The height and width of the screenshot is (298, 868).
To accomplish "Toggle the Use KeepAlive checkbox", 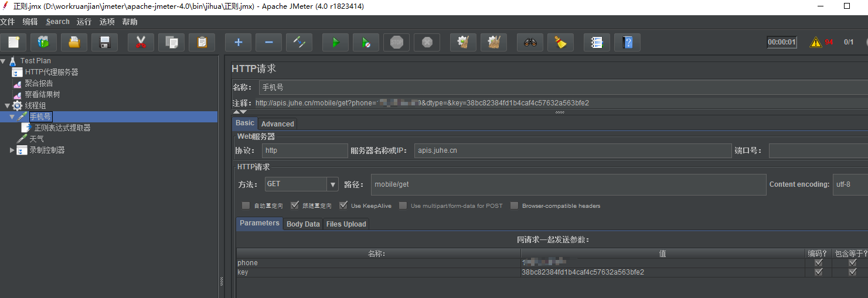I will click(343, 205).
